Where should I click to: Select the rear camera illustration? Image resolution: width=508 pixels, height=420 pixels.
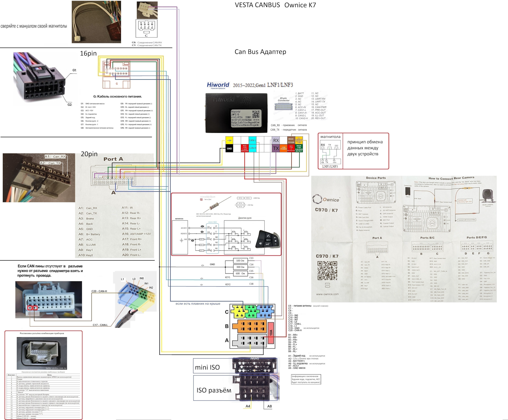point(488,196)
